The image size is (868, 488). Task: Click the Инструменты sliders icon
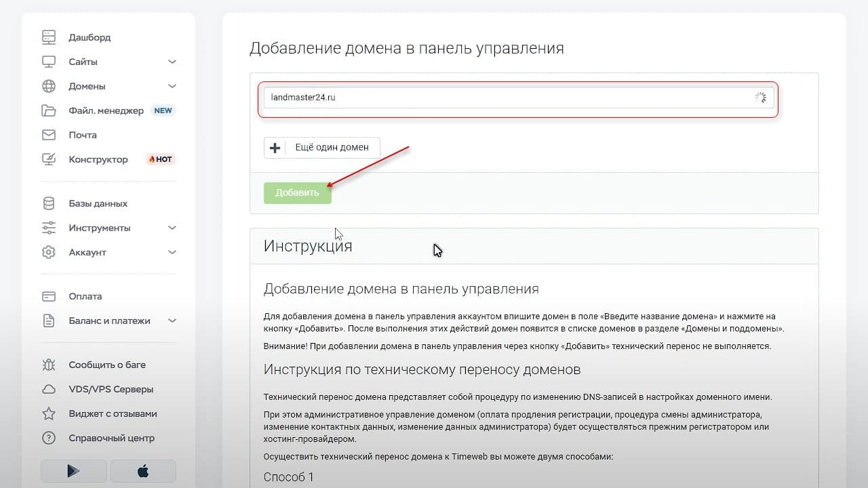49,228
